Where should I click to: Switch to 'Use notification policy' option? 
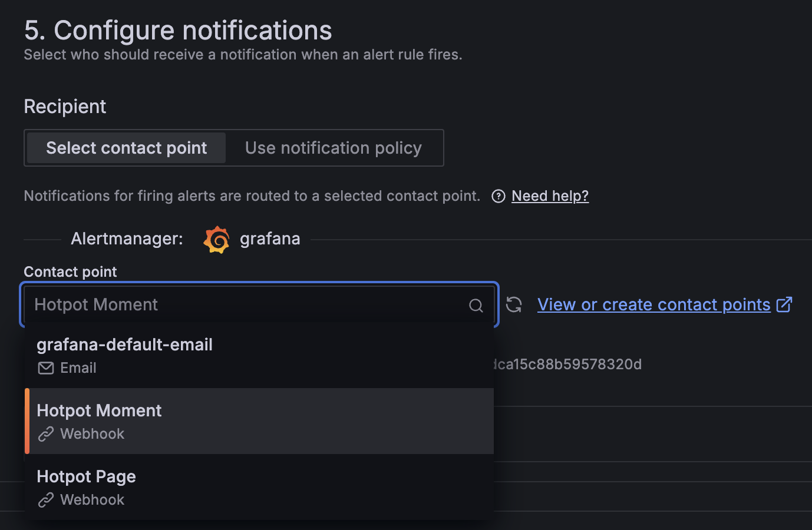[334, 148]
